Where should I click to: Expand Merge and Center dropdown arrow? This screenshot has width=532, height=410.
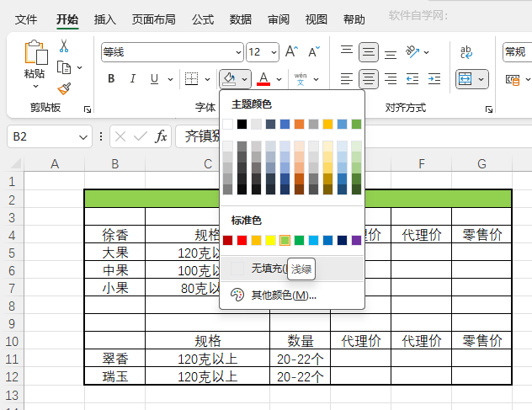tap(481, 79)
